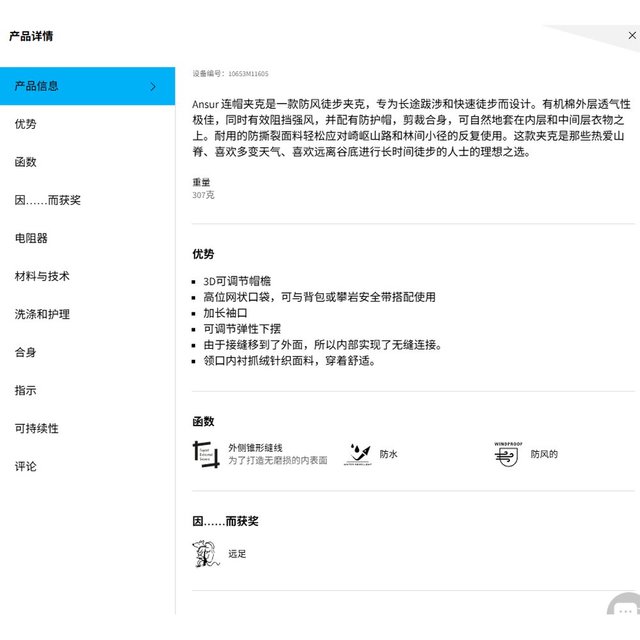Open the 电阻器 sidebar entry

point(31,238)
